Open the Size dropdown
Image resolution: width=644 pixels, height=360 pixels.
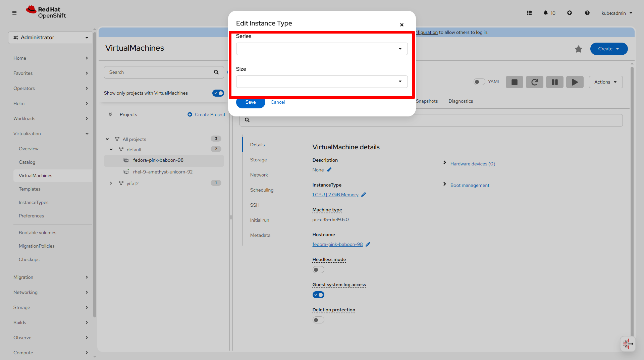click(322, 82)
